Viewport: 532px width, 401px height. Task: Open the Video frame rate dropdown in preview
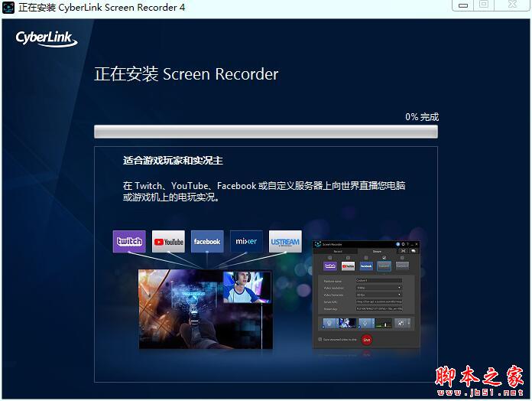click(x=379, y=295)
